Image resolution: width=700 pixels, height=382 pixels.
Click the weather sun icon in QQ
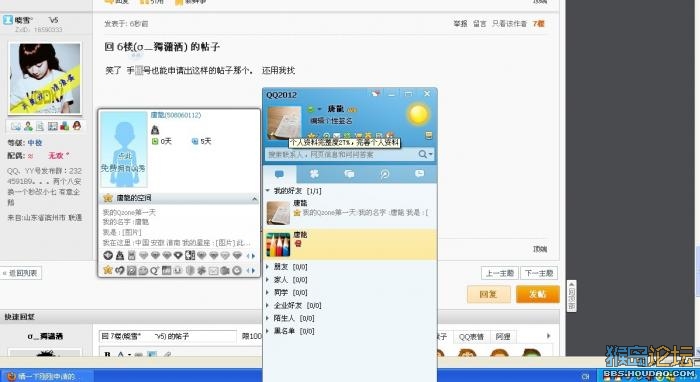[x=418, y=114]
